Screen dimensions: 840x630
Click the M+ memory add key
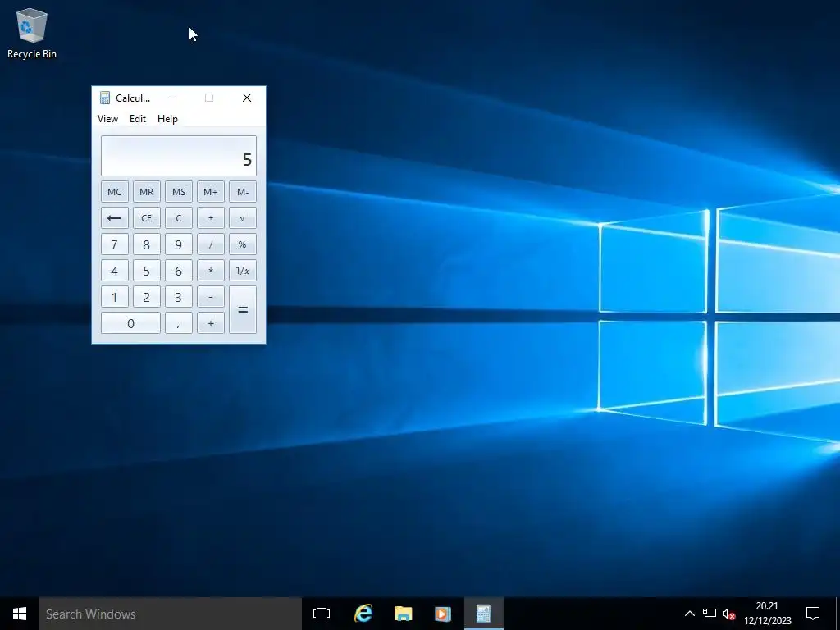pos(211,192)
